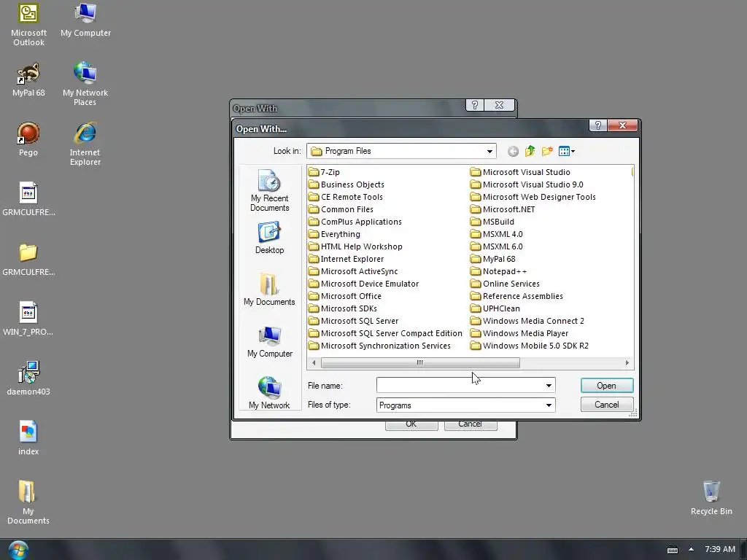The height and width of the screenshot is (560, 747).
Task: Select 7-Zip folder
Action: [x=325, y=172]
